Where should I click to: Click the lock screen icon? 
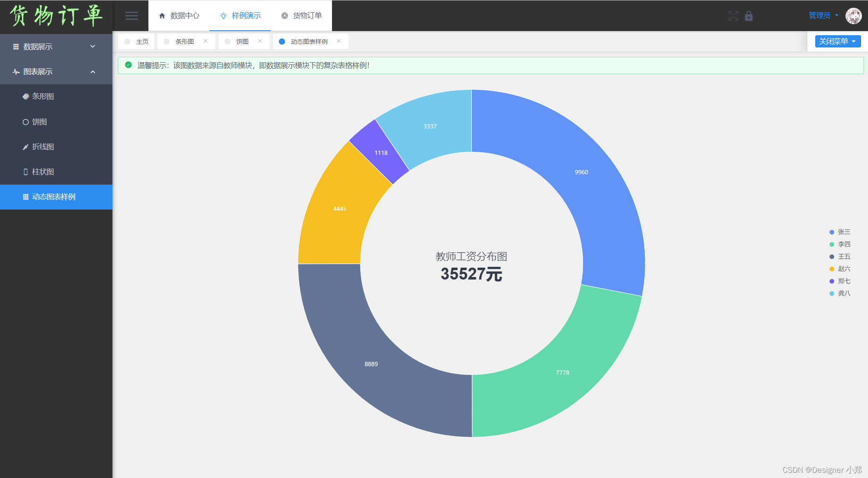(749, 16)
